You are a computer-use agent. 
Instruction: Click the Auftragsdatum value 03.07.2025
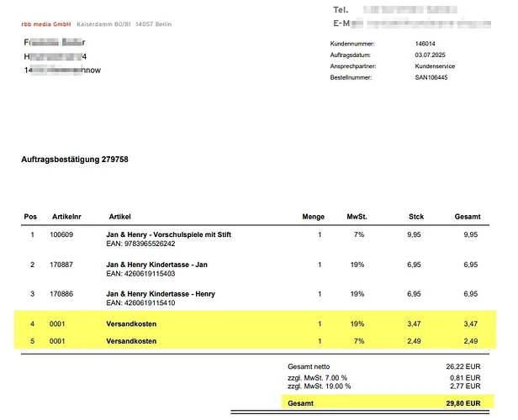coord(431,55)
